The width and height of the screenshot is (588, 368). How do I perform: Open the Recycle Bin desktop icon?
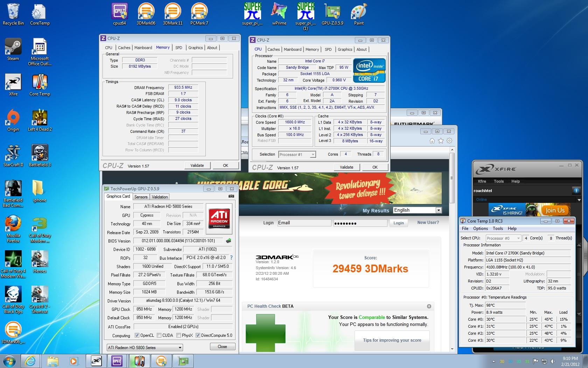point(13,14)
